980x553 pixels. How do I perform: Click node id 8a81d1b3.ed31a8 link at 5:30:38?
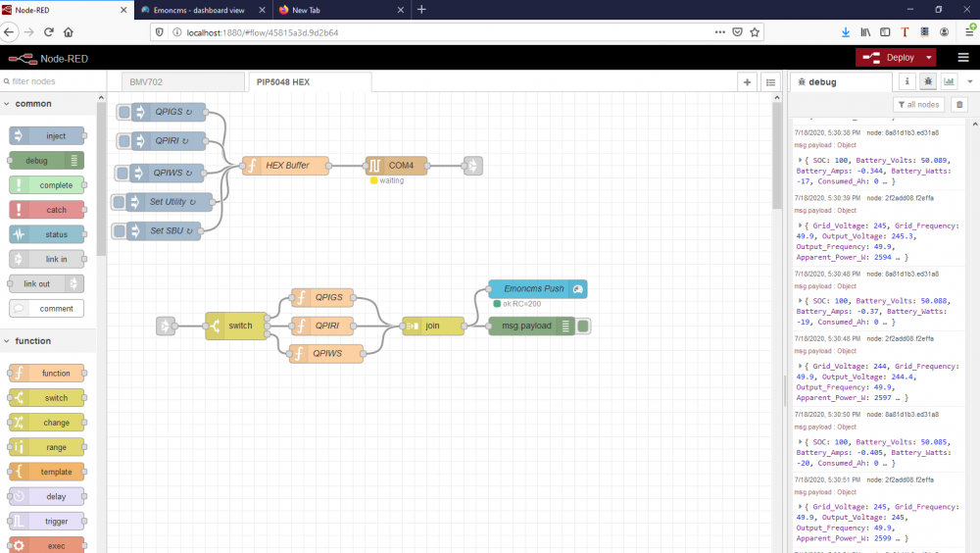point(903,132)
